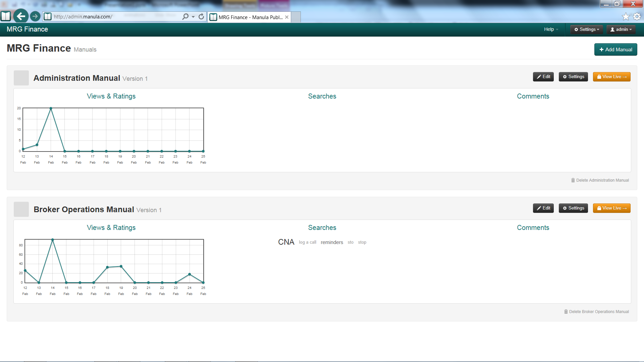Click the browser forward arrow button
This screenshot has height=362, width=644.
pos(35,16)
